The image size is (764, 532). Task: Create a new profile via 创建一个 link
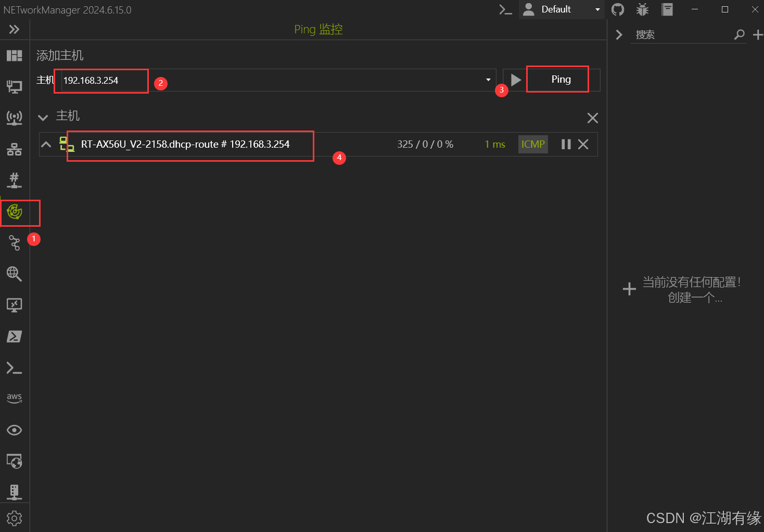695,297
